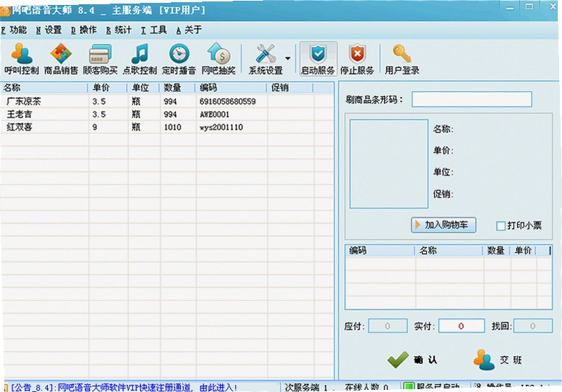
Task: Open the 功能 menu
Action: click(14, 30)
